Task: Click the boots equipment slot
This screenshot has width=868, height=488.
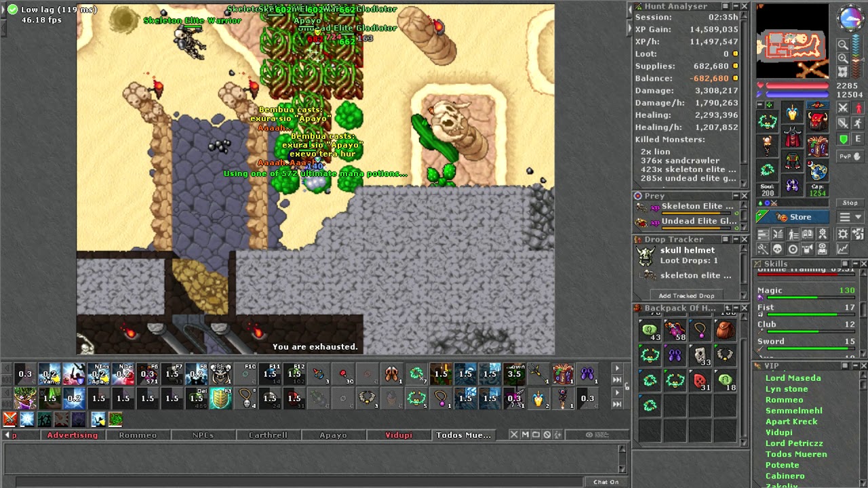Action: click(793, 184)
